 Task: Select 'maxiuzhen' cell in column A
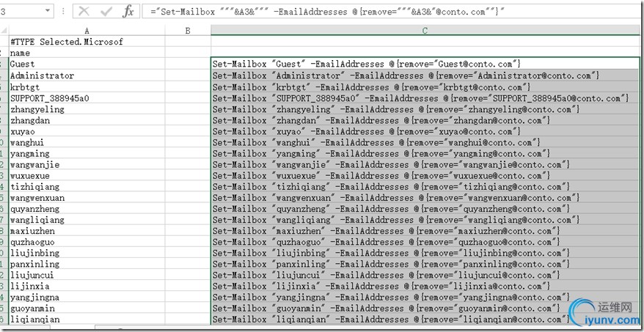[x=87, y=231]
